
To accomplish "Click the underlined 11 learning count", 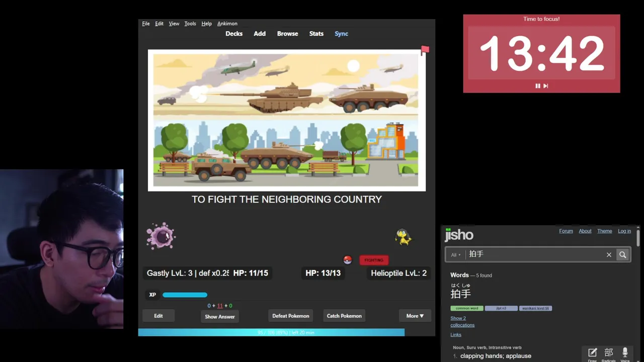I will pos(220,306).
